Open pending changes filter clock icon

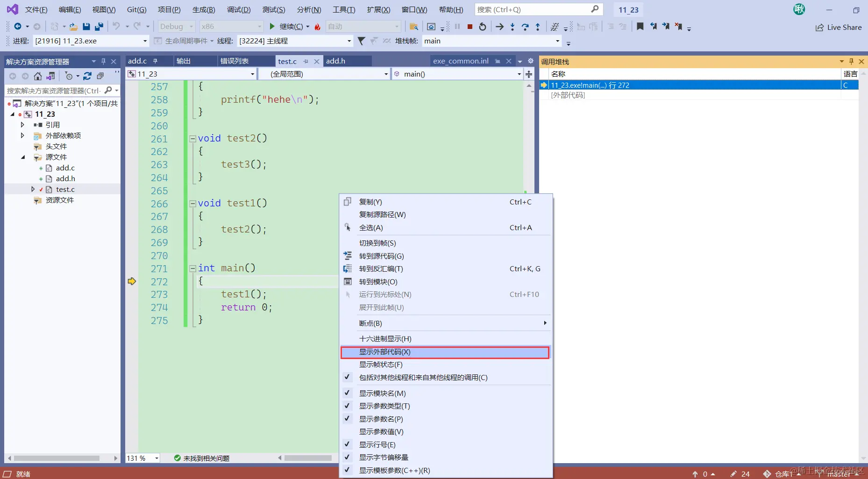coord(69,76)
